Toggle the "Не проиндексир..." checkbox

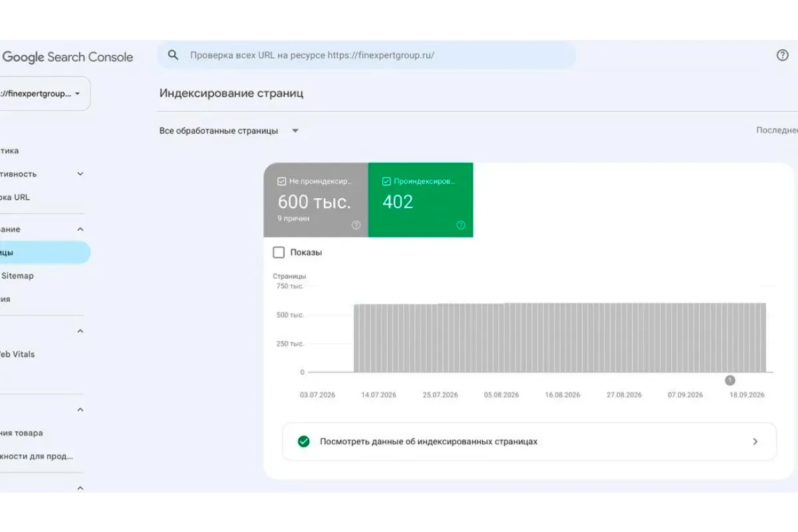282,181
